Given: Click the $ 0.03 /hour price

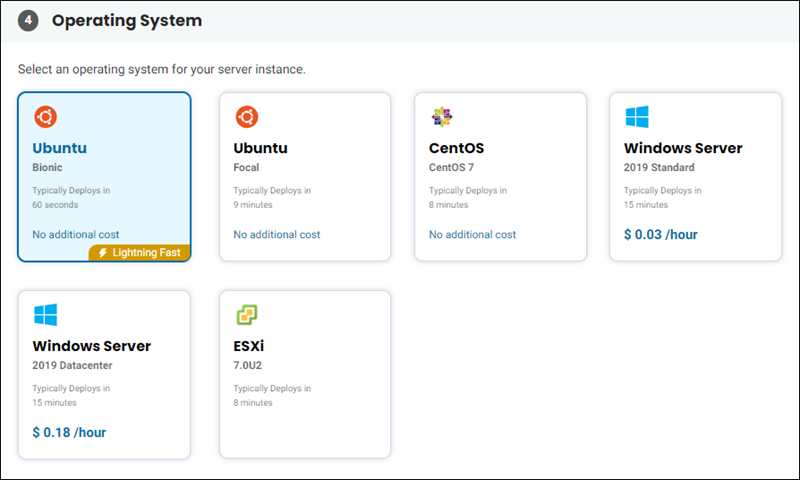Looking at the screenshot, I should coord(661,235).
